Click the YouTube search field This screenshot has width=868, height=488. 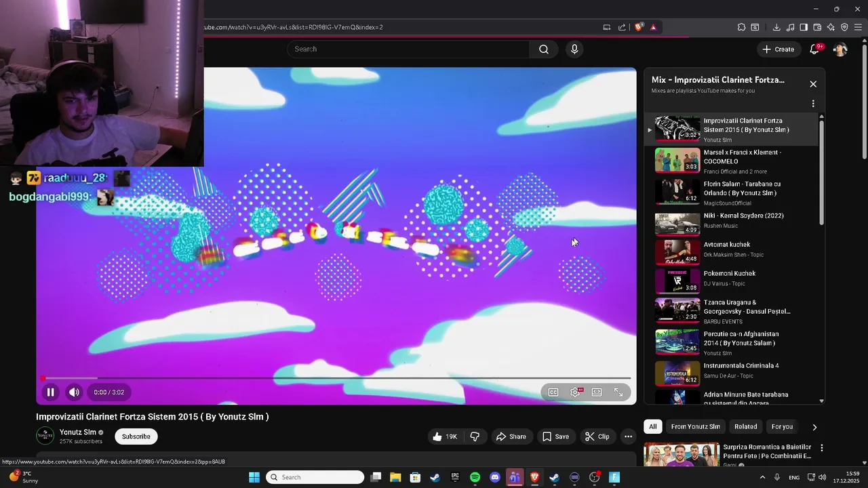408,49
